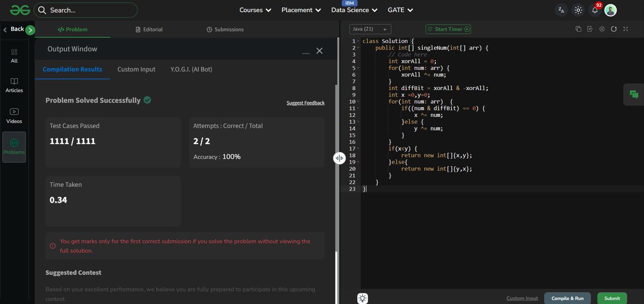Close the Output Window
The image size is (644, 304).
[319, 50]
